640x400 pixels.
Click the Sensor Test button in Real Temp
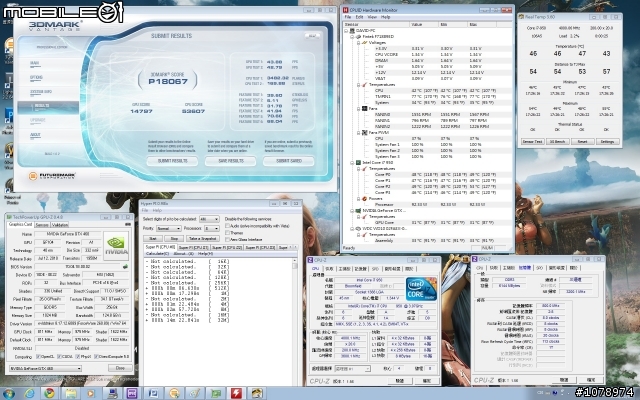pos(533,142)
